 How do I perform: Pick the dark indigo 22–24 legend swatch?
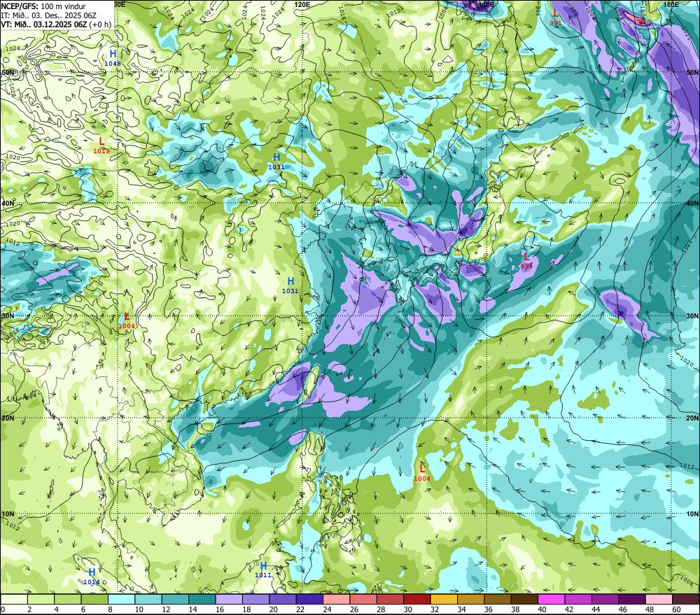309,599
